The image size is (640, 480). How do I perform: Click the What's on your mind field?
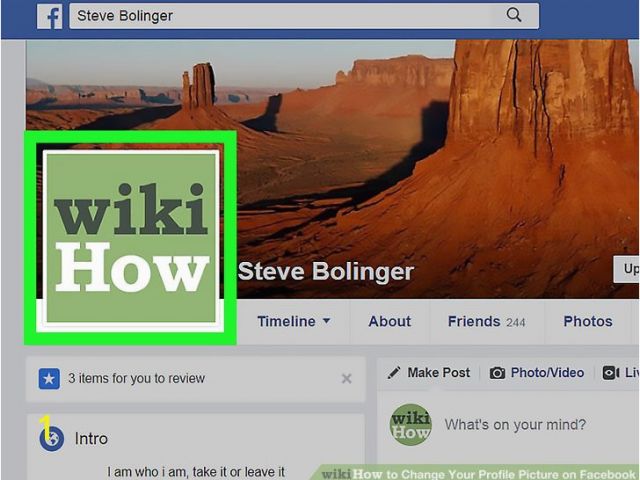tap(515, 425)
